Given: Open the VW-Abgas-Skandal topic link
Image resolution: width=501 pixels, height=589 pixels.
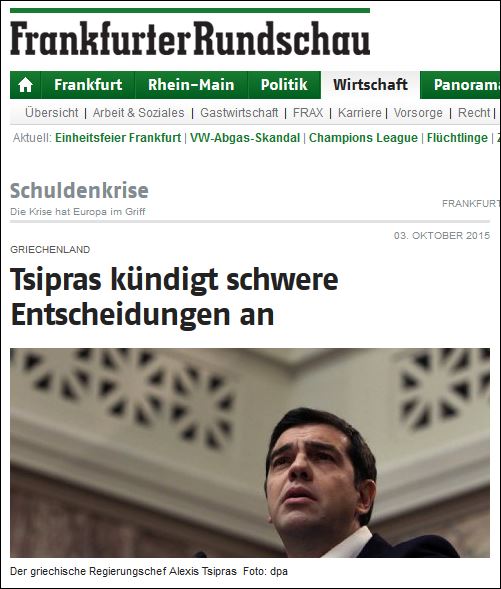Looking at the screenshot, I should pyautogui.click(x=245, y=138).
